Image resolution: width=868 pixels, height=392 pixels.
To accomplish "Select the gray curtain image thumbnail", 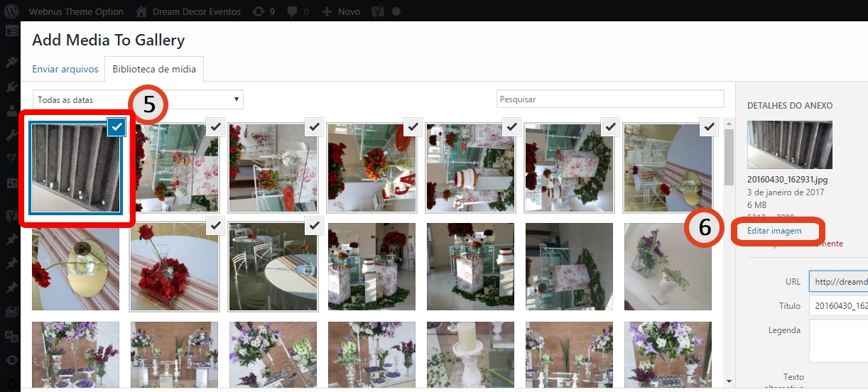I will tap(76, 168).
